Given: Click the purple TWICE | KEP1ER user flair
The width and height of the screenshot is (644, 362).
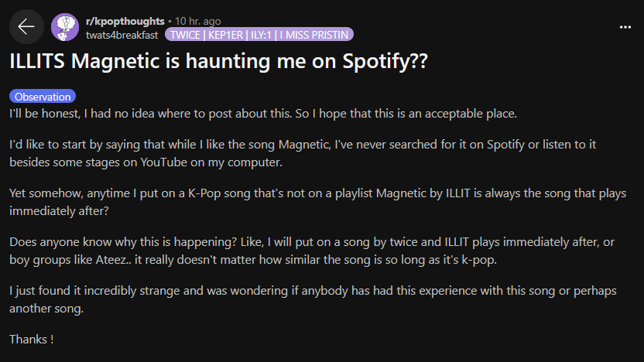Looking at the screenshot, I should (x=223, y=34).
